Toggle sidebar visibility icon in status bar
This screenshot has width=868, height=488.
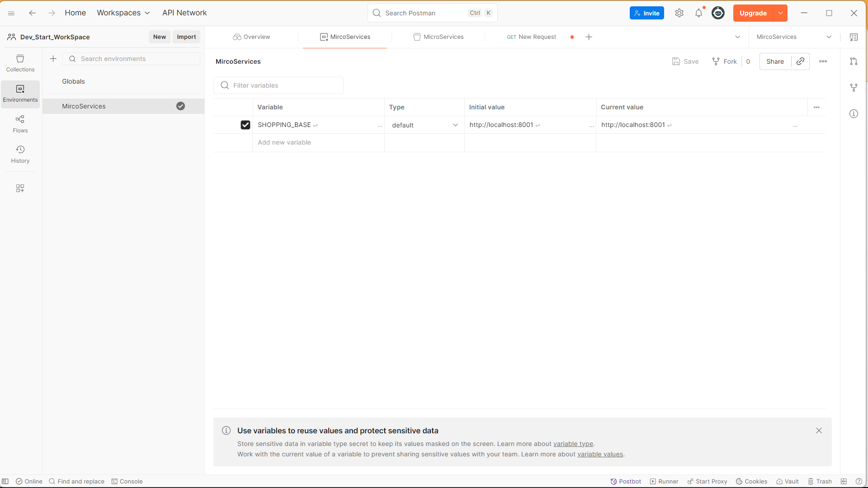coord(5,481)
